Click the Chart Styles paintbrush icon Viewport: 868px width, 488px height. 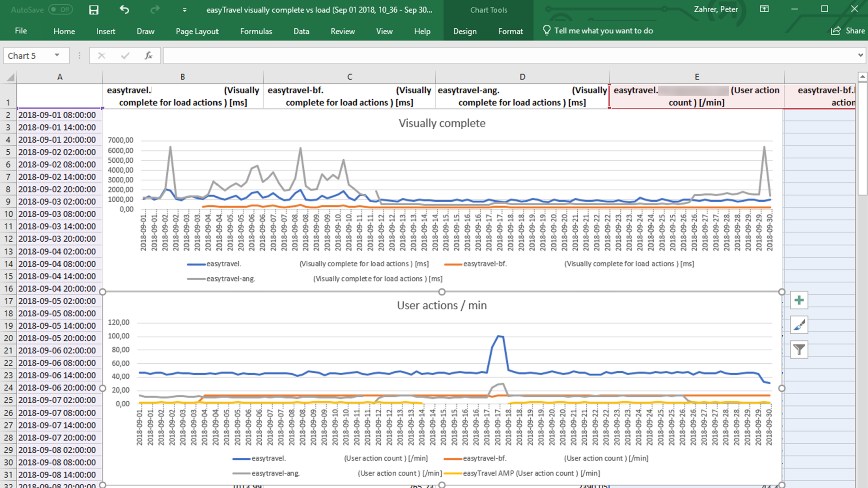(x=799, y=325)
